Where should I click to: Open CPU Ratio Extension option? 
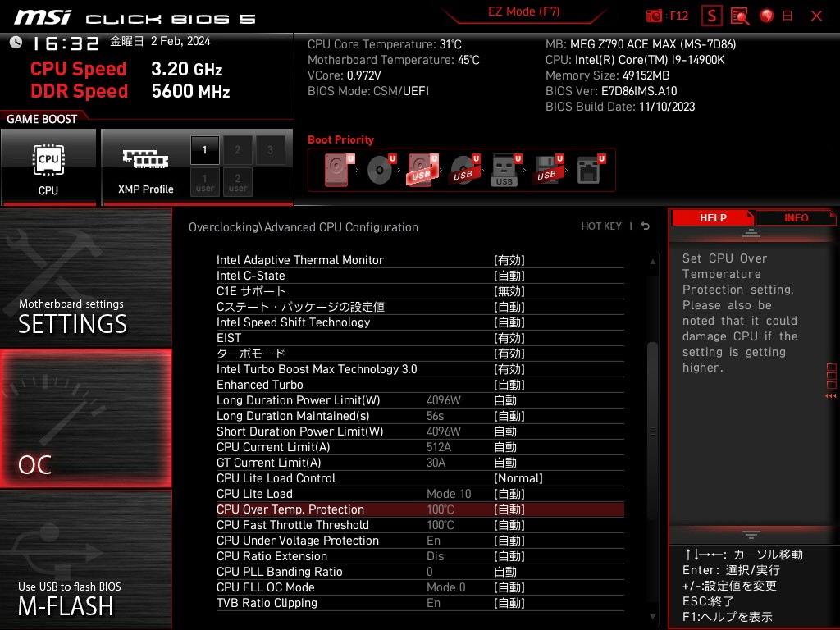click(420, 556)
